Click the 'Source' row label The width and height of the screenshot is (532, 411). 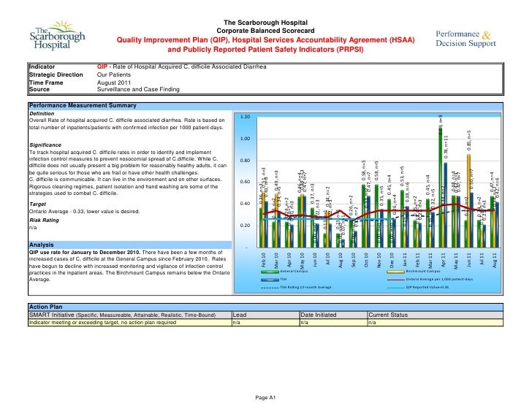pos(39,90)
